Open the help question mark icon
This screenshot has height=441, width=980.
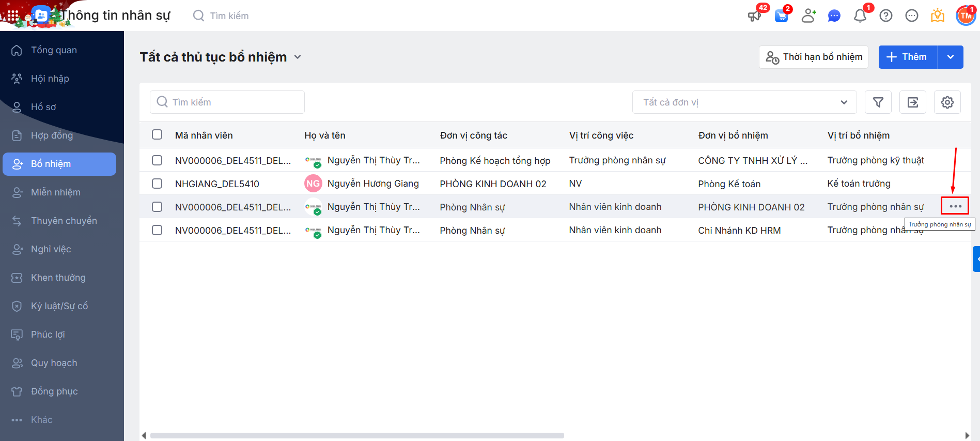(886, 16)
